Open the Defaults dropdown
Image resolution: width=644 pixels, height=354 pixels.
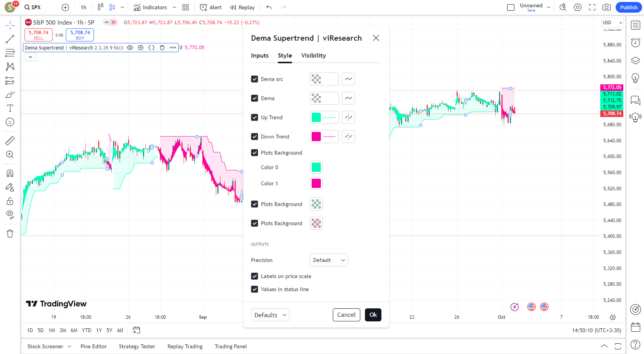pos(270,315)
